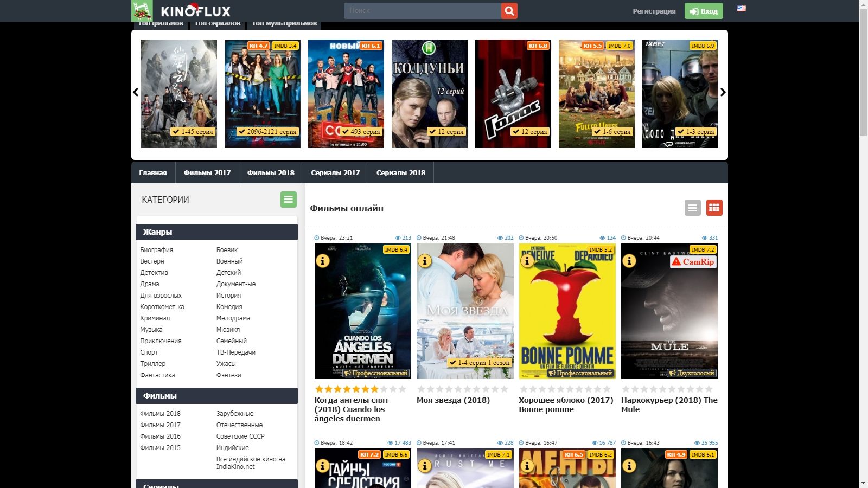Switch to grid view layout
This screenshot has height=488, width=868.
click(x=714, y=208)
